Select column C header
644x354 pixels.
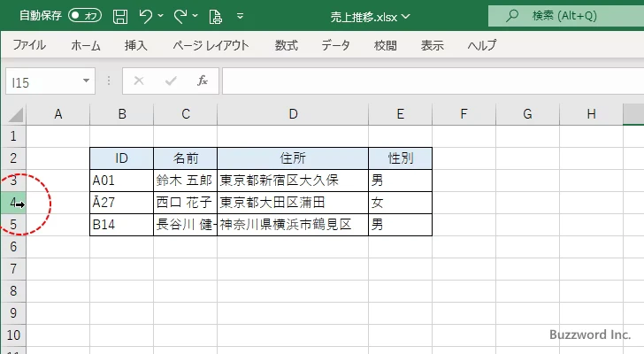click(x=185, y=114)
